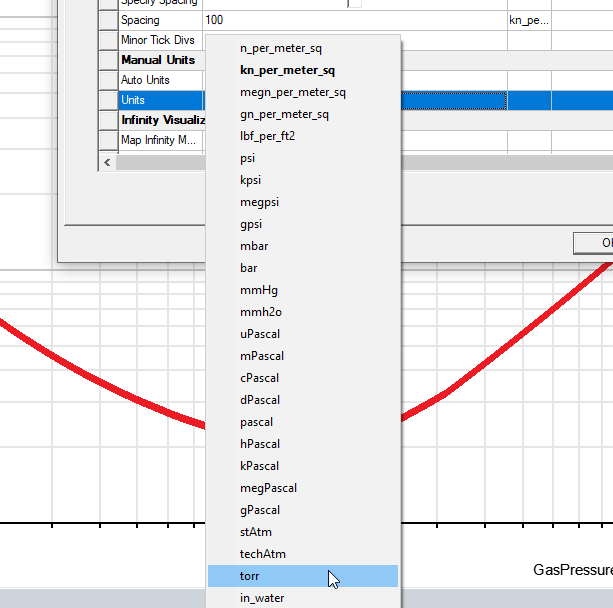This screenshot has height=608, width=613.
Task: Click the GasPressure axis label
Action: (x=573, y=570)
